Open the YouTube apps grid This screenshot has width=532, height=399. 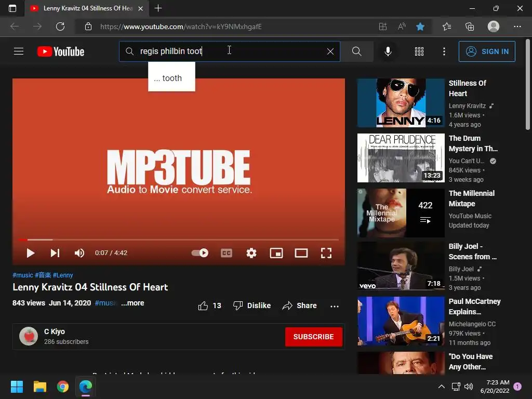tap(419, 51)
